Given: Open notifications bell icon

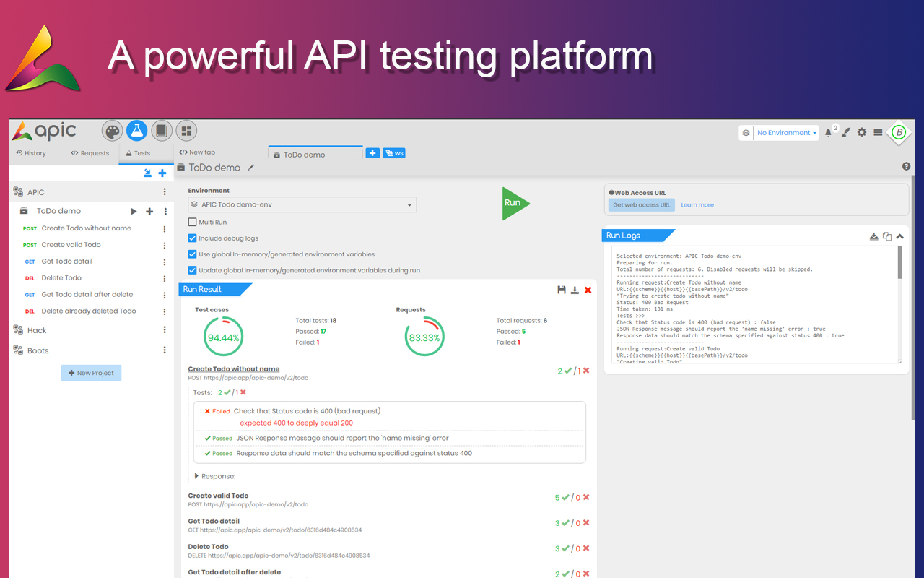Looking at the screenshot, I should pos(828,133).
